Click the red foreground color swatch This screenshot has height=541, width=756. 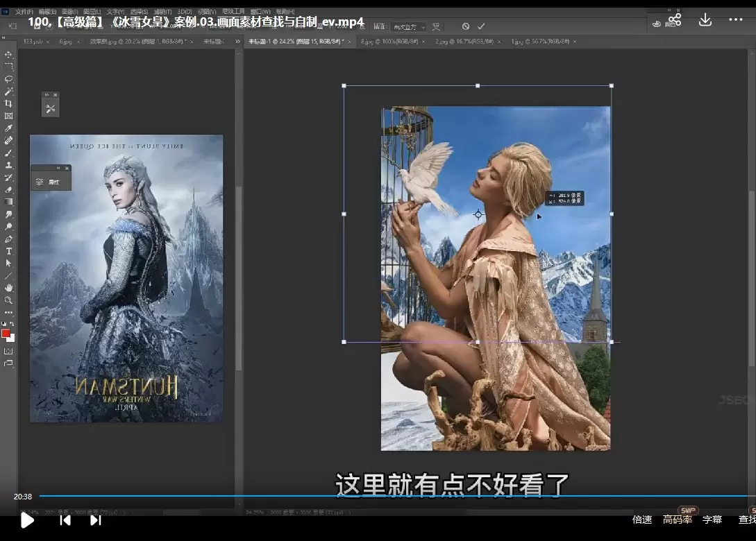click(6, 334)
